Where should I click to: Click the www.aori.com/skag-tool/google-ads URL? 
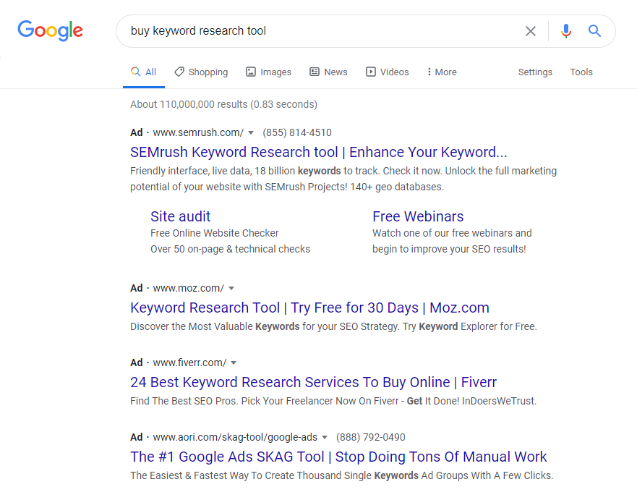[235, 437]
